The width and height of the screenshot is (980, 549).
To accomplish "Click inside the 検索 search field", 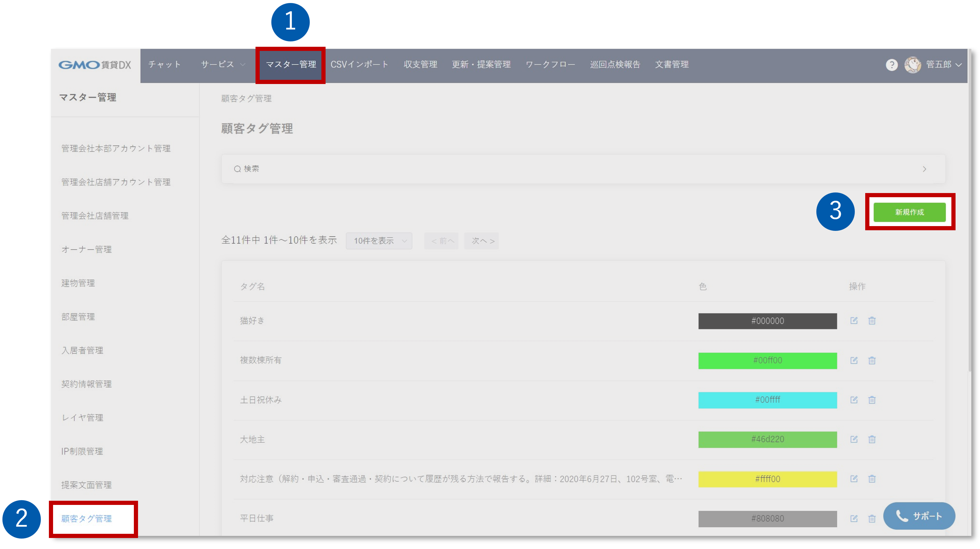I will [x=342, y=168].
